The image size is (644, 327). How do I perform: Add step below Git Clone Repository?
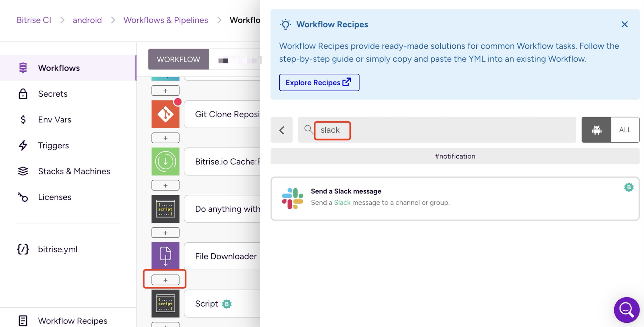click(165, 138)
